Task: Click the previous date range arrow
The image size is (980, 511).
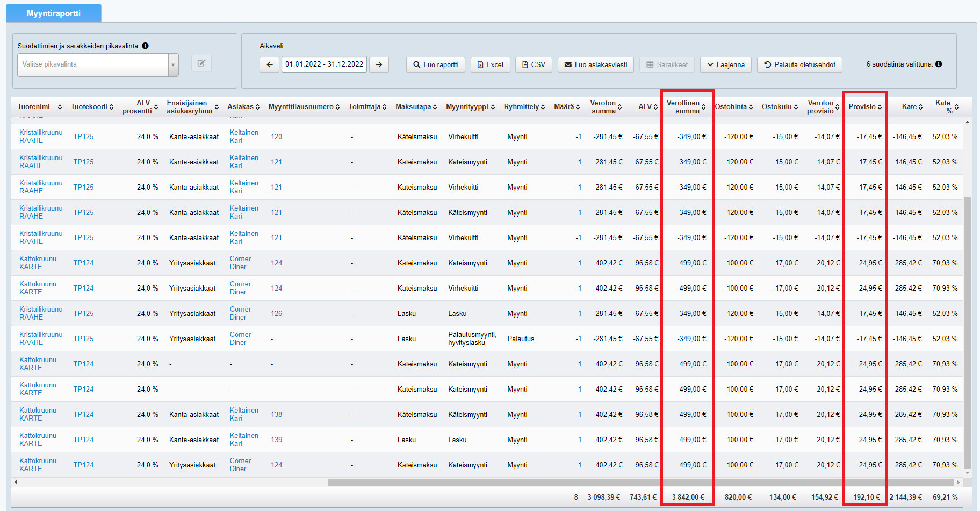Action: pos(269,64)
